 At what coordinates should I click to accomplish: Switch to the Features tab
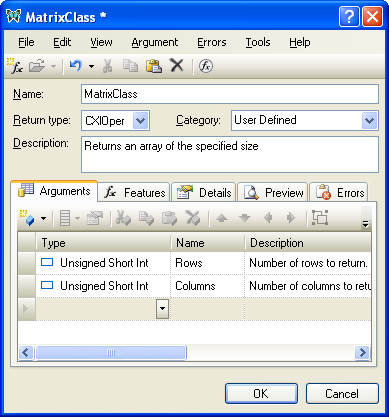pos(134,193)
